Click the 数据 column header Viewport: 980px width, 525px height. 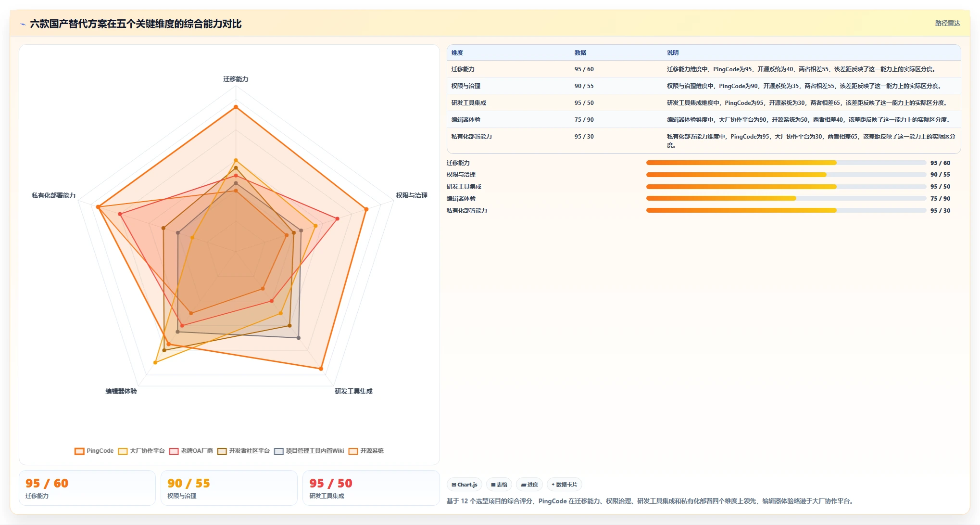coord(580,53)
